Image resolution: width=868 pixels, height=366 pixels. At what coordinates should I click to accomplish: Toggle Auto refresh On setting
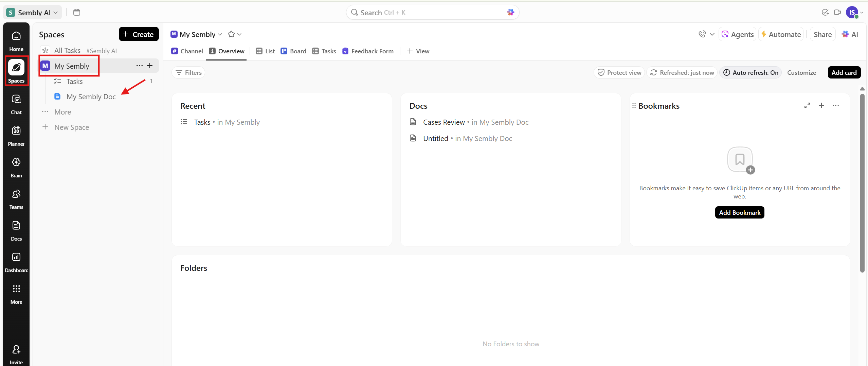click(x=751, y=72)
